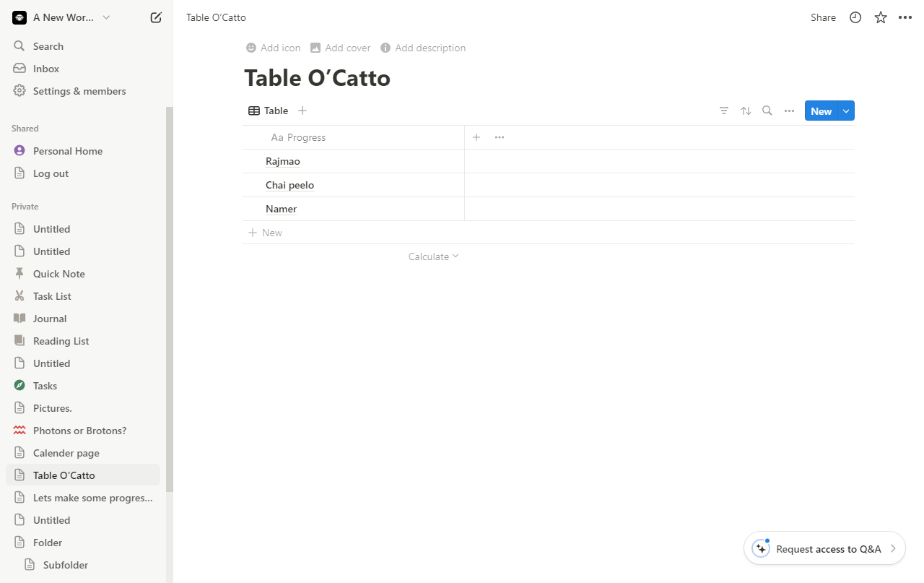Open the Reading List page
924x583 pixels.
click(x=83, y=341)
